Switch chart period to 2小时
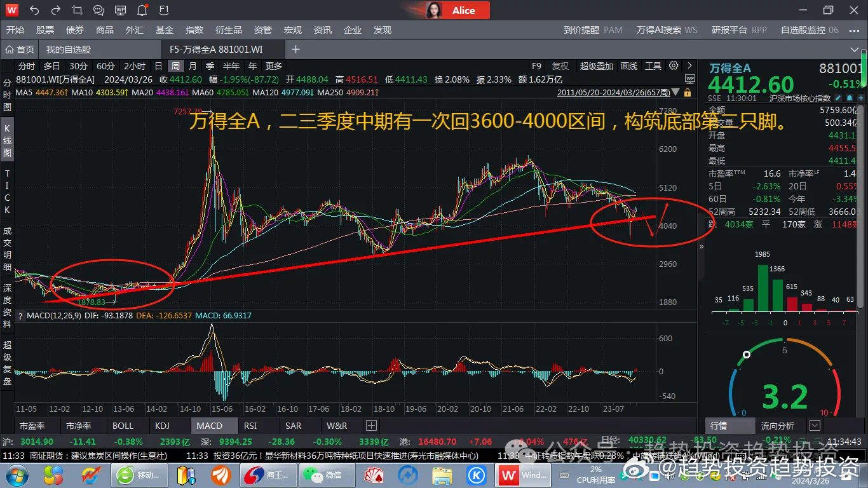Viewport: 868px width, 488px height. (135, 66)
